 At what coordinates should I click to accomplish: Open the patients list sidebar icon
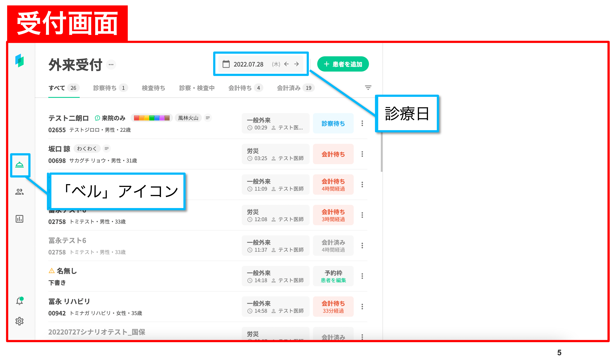pyautogui.click(x=19, y=192)
